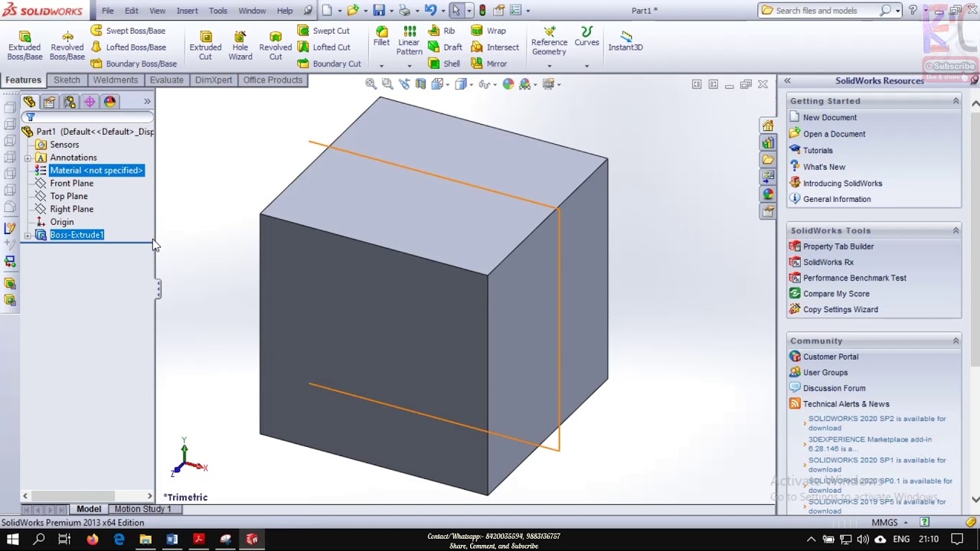
Task: Open the Curves dropdown arrow
Action: point(586,66)
